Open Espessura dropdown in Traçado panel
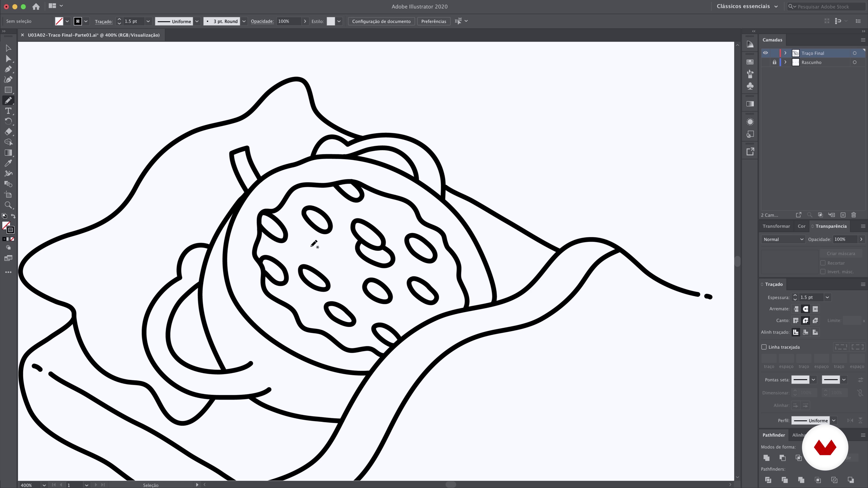The width and height of the screenshot is (868, 488). [x=827, y=297]
